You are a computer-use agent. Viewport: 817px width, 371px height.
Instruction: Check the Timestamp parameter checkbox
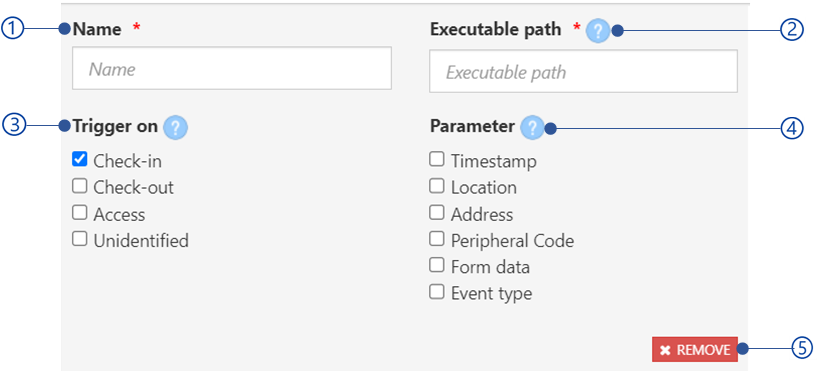click(437, 159)
